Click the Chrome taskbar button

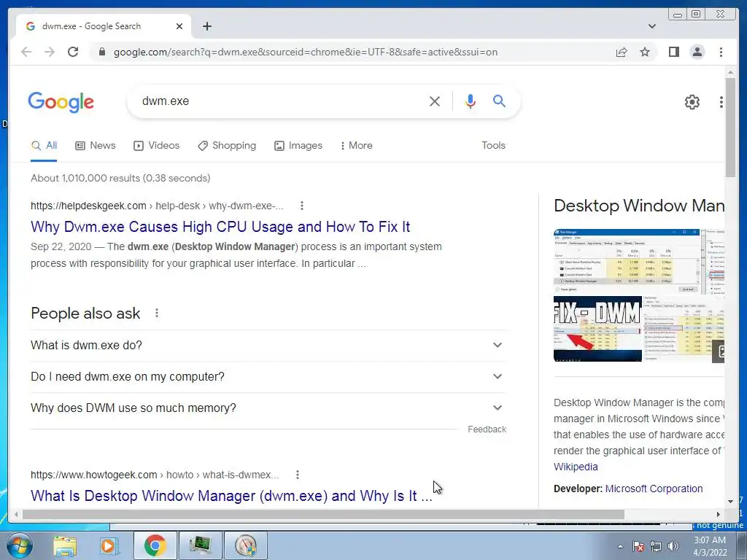tap(155, 545)
